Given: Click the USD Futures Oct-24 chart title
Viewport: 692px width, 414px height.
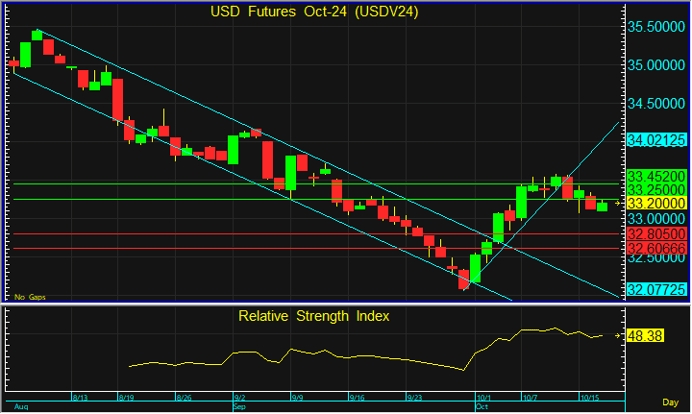Looking at the screenshot, I should [314, 12].
